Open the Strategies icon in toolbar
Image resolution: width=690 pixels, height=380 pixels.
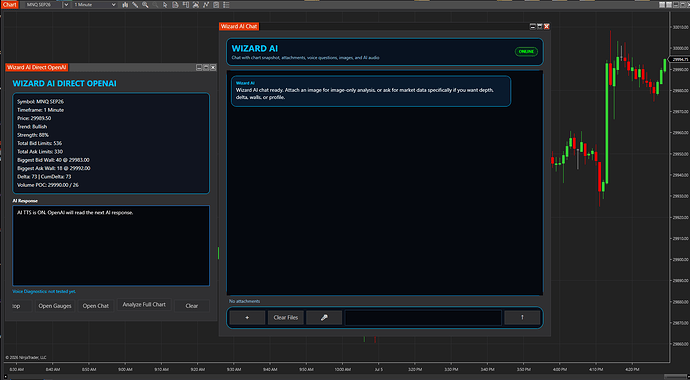click(x=206, y=5)
